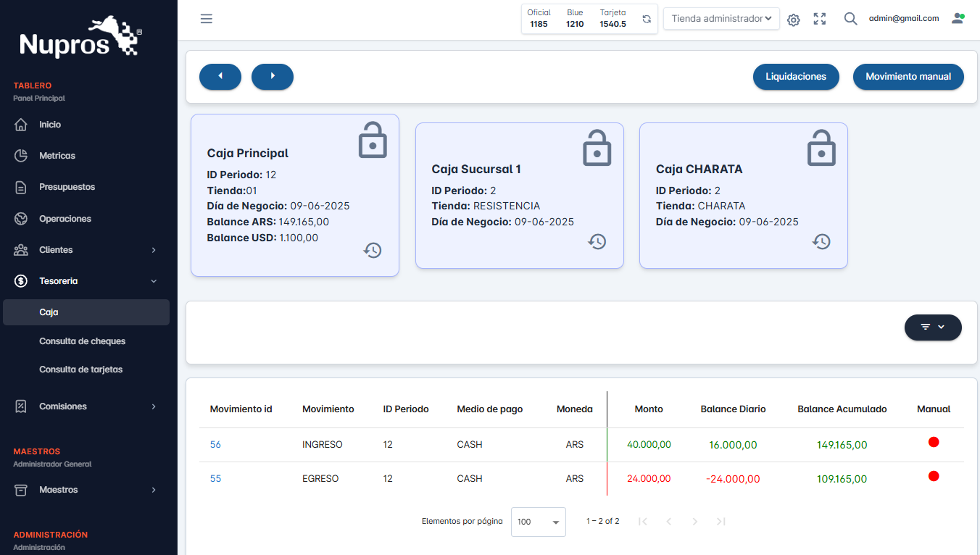Image resolution: width=980 pixels, height=555 pixels.
Task: Click the Presupuestos document icon
Action: click(x=21, y=187)
